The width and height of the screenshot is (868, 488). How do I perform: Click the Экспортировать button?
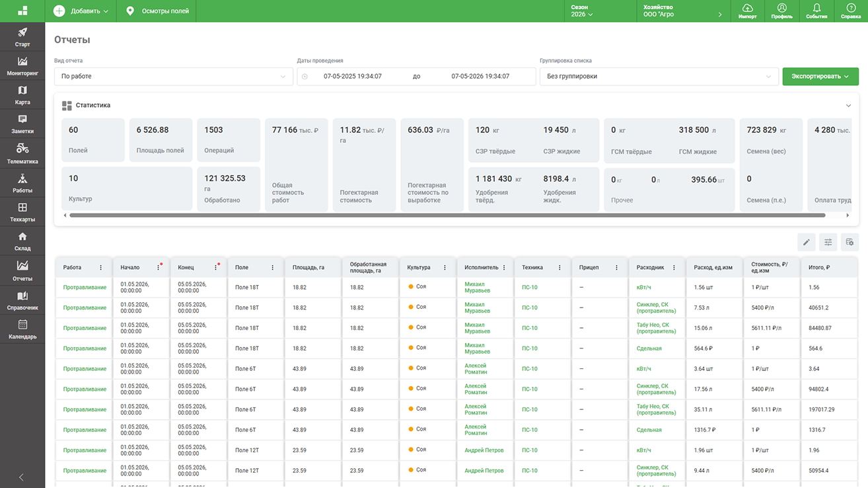click(x=820, y=76)
